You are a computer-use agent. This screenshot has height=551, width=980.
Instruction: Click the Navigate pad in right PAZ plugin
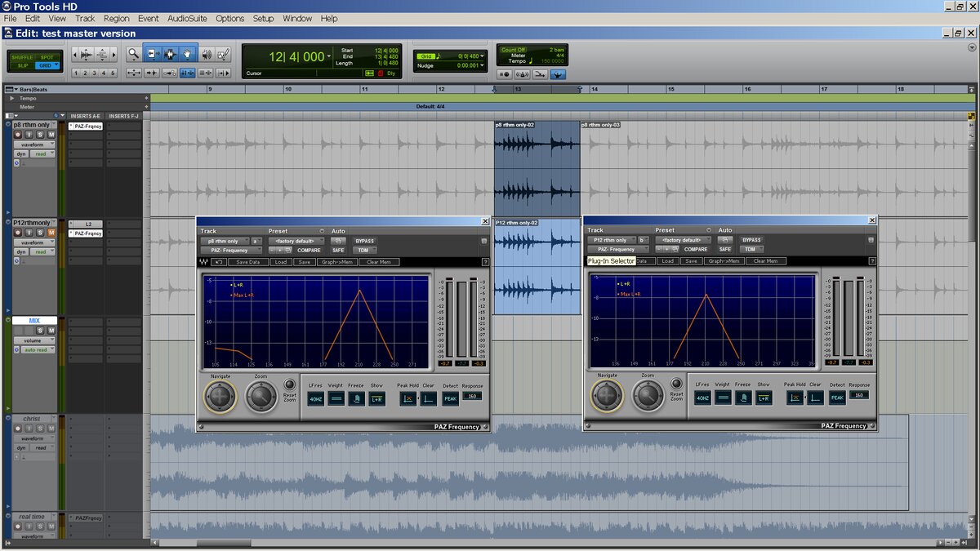(x=606, y=396)
